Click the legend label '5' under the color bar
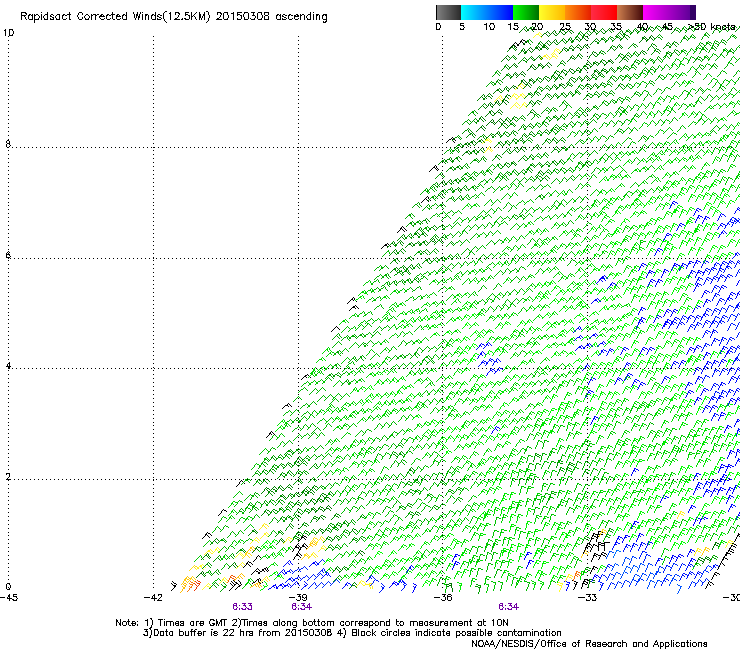This screenshot has width=740, height=650. pyautogui.click(x=462, y=27)
